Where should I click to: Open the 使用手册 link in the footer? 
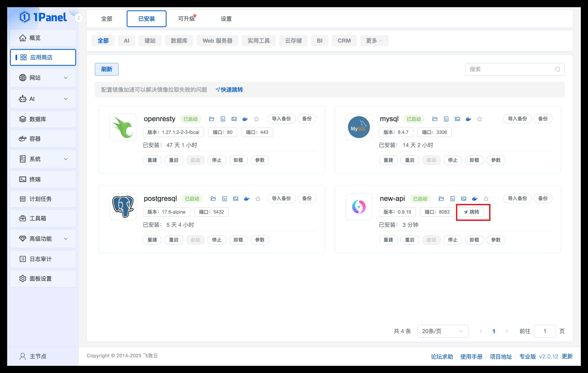[x=471, y=356]
